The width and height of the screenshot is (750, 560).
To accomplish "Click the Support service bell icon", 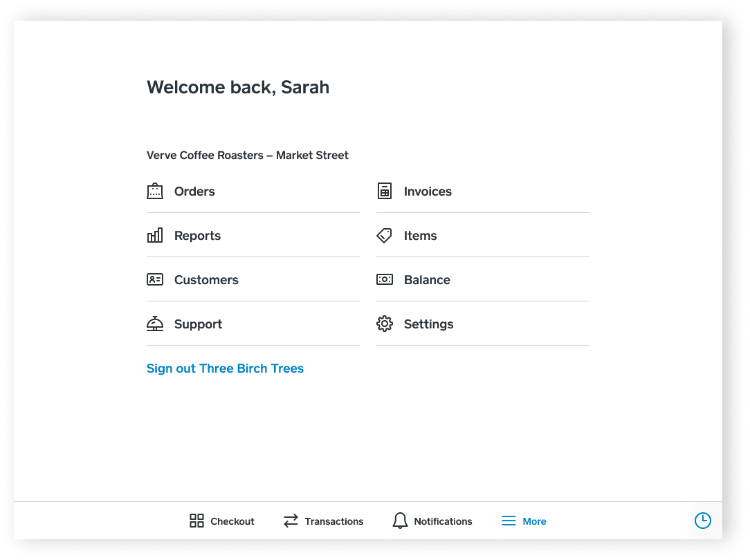I will 155,324.
